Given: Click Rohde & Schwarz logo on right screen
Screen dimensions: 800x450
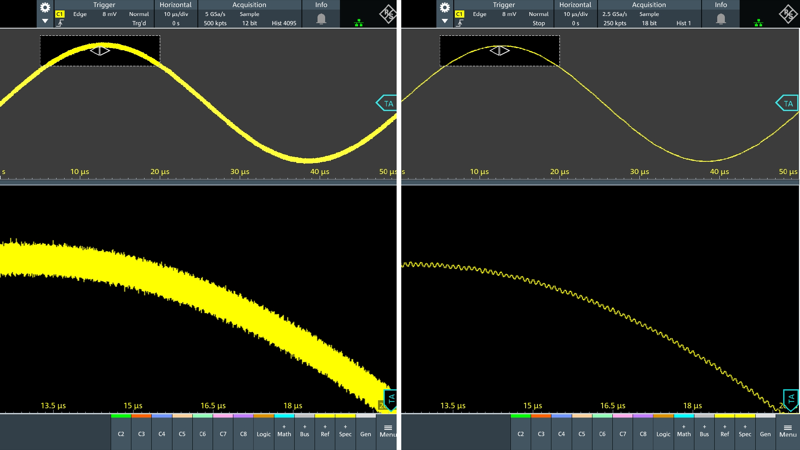Looking at the screenshot, I should [x=787, y=13].
